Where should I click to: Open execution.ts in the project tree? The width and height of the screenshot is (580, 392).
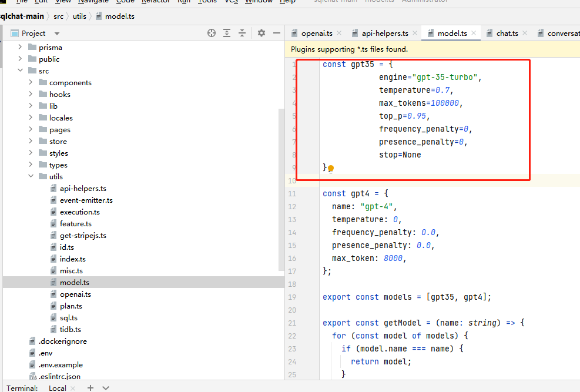(79, 212)
